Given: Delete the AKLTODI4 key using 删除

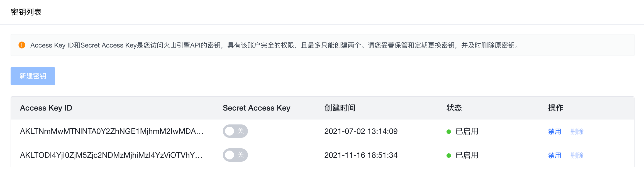Looking at the screenshot, I should [577, 155].
